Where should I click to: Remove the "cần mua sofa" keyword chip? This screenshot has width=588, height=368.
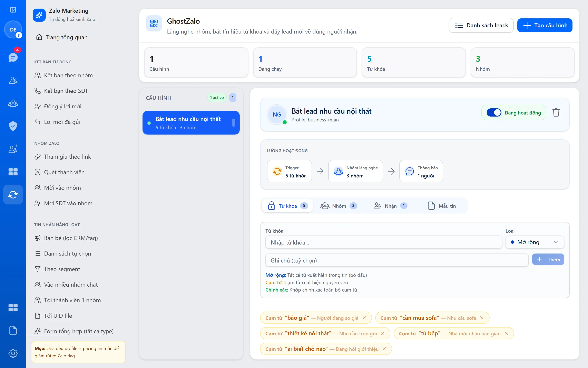pos(482,318)
